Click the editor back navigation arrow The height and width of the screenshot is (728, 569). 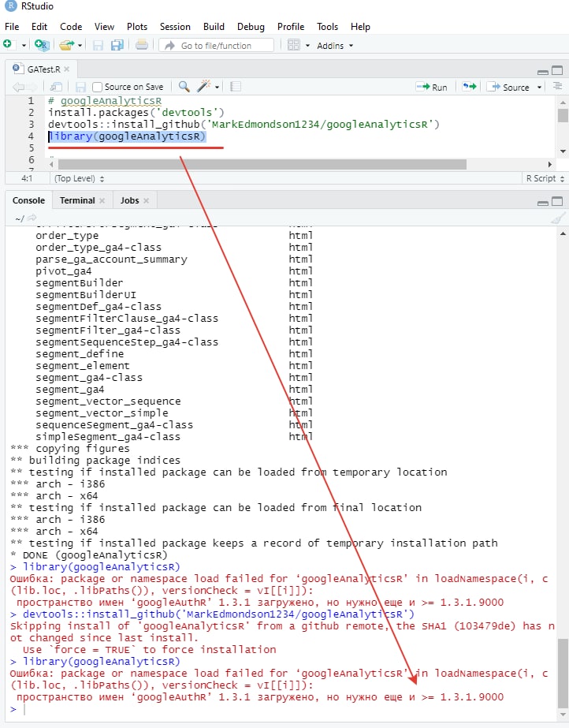(19, 87)
